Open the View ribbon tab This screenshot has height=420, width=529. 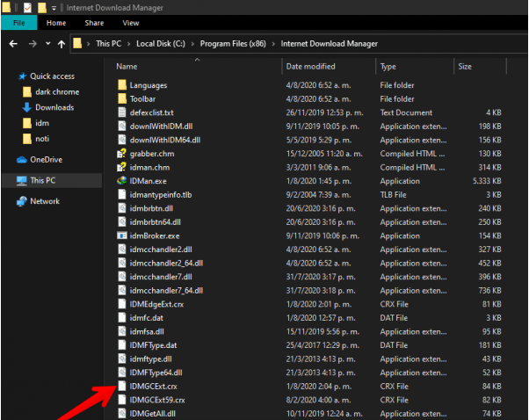coord(131,23)
